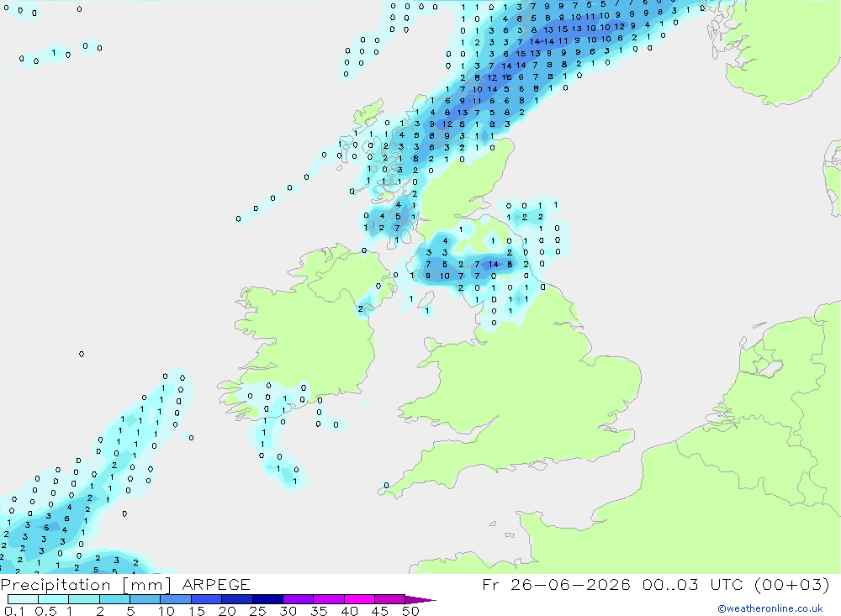Click the 'Precipitation [mm]' title label
Screen dimensions: 841x616
click(86, 585)
